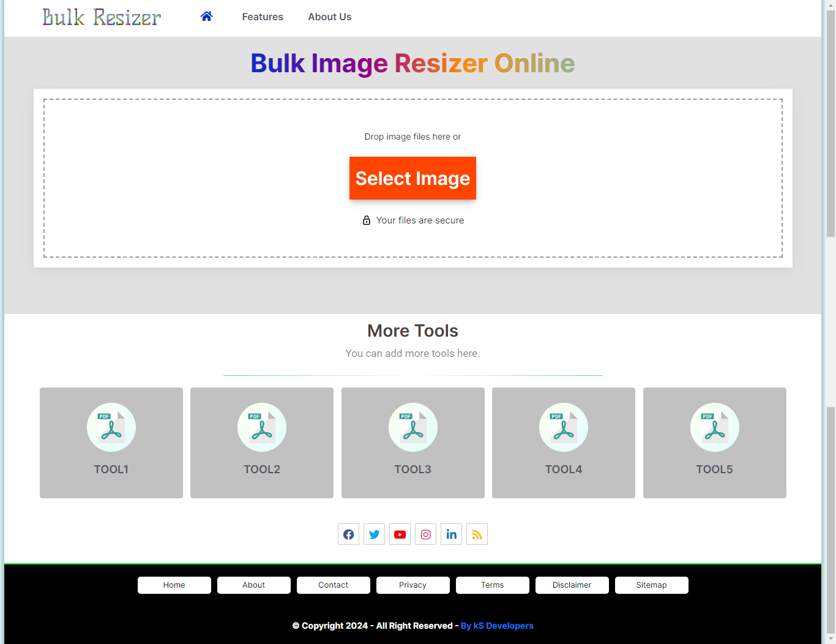Click the Privacy footer button
The image size is (836, 644).
(x=412, y=585)
